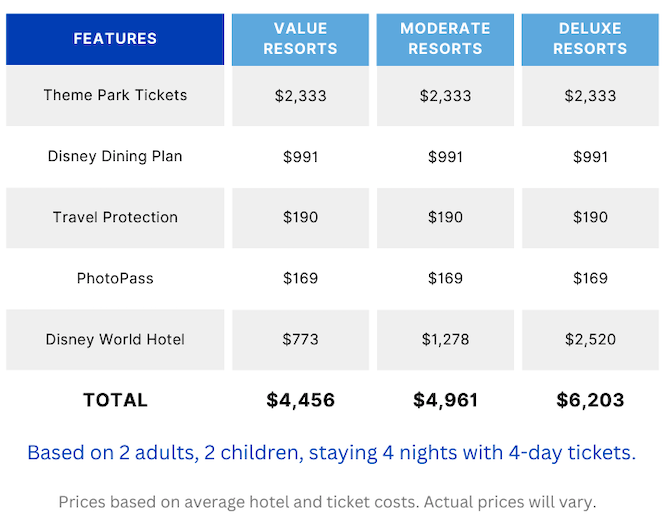Screen dimensions: 666x522
Task: Click the $2,333 tickets cell under Value Resorts
Action: pyautogui.click(x=300, y=96)
